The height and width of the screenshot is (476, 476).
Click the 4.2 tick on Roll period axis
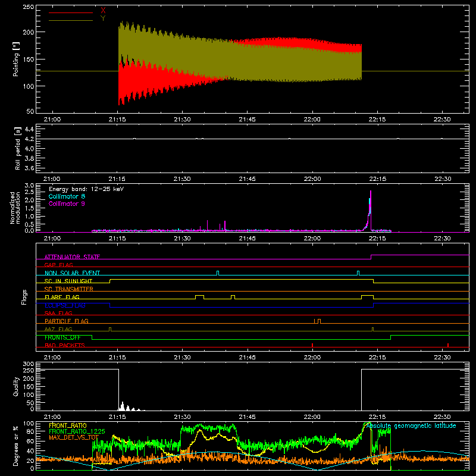point(29,139)
